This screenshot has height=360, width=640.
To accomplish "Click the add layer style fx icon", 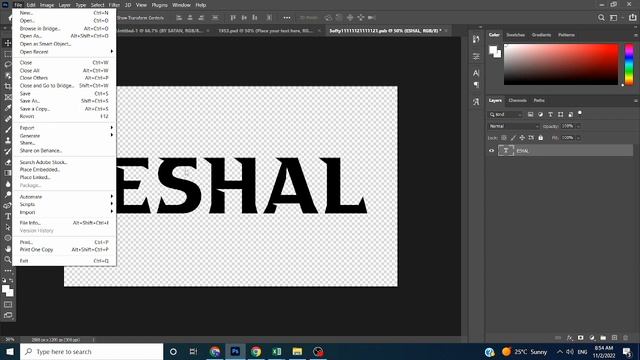I will coord(570,338).
